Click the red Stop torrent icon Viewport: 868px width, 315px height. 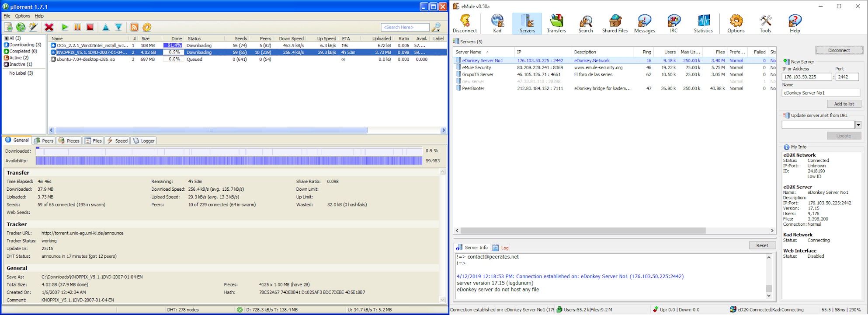pyautogui.click(x=90, y=27)
